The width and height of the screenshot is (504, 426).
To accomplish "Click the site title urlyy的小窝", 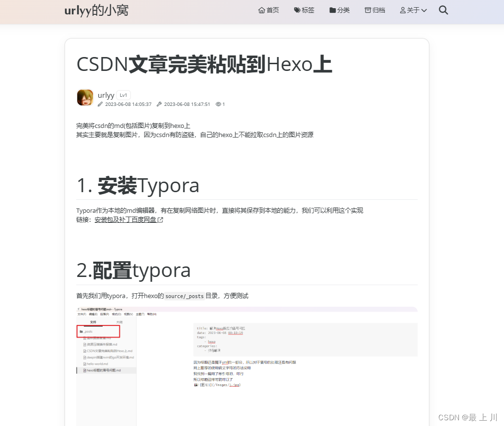I will tap(96, 10).
